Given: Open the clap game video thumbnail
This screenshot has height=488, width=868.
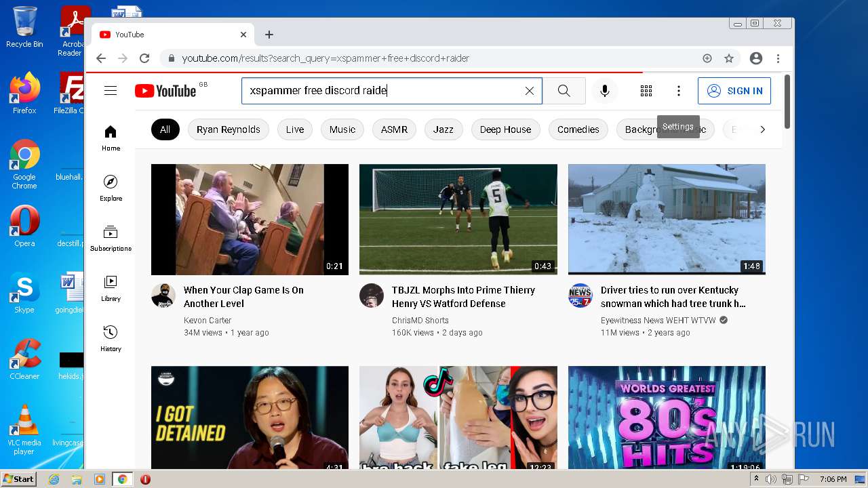Looking at the screenshot, I should [250, 220].
